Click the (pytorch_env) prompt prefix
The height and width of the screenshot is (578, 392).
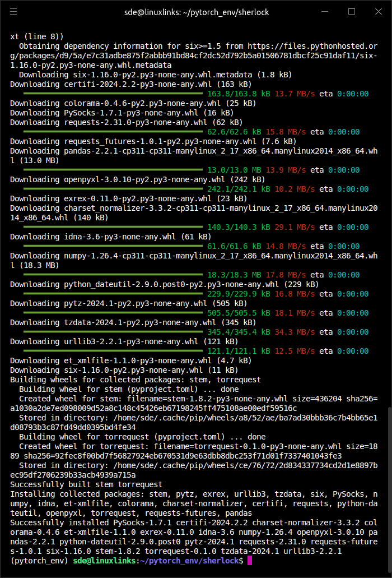[39, 561]
